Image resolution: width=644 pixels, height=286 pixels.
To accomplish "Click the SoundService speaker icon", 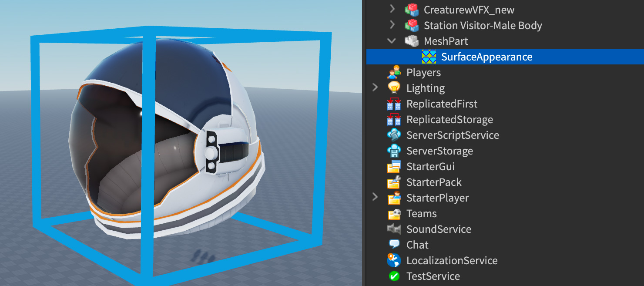I will pyautogui.click(x=394, y=229).
